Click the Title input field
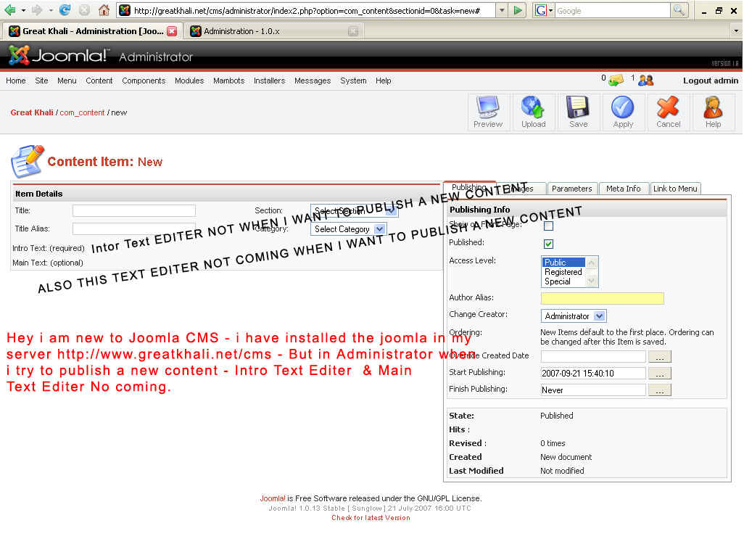Viewport: 744px width, 560px height. [x=134, y=210]
